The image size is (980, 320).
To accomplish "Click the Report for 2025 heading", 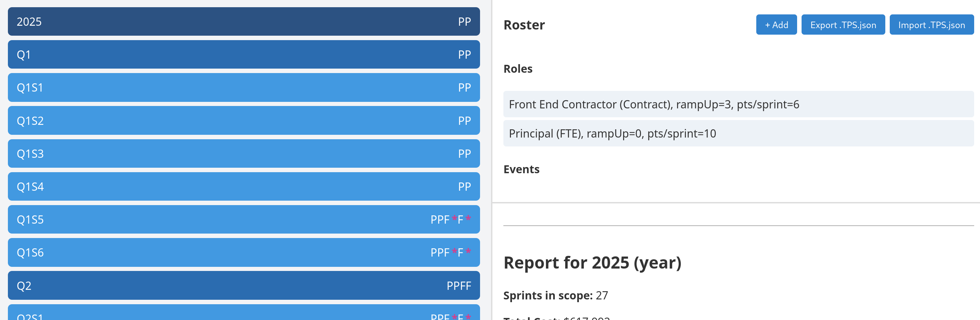I will coord(592,263).
